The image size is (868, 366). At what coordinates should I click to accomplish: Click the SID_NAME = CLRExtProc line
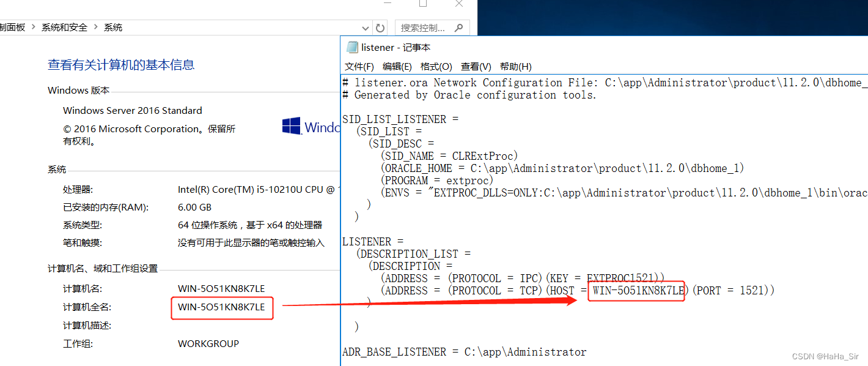click(449, 156)
